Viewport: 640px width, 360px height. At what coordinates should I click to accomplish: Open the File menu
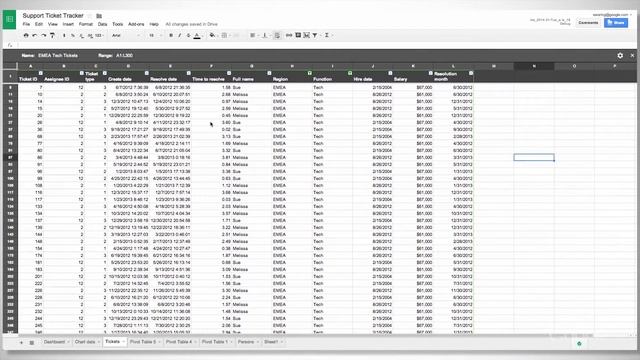[26, 24]
